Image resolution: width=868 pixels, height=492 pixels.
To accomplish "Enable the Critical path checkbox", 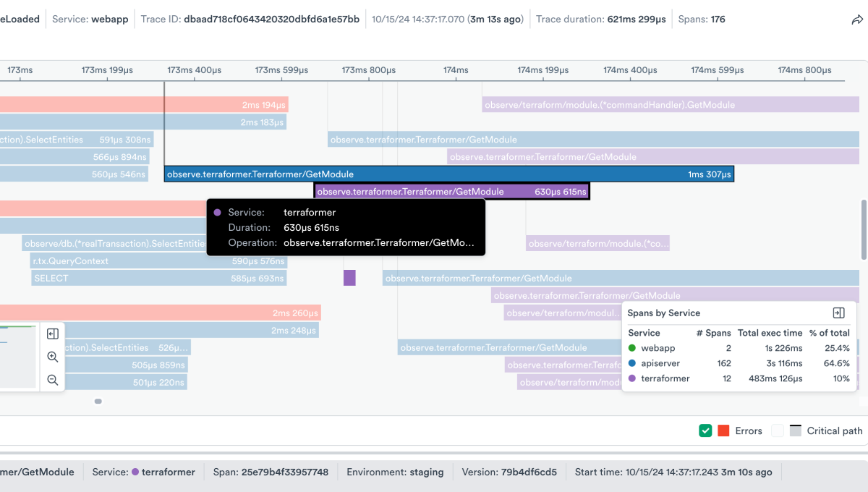I will coord(778,430).
